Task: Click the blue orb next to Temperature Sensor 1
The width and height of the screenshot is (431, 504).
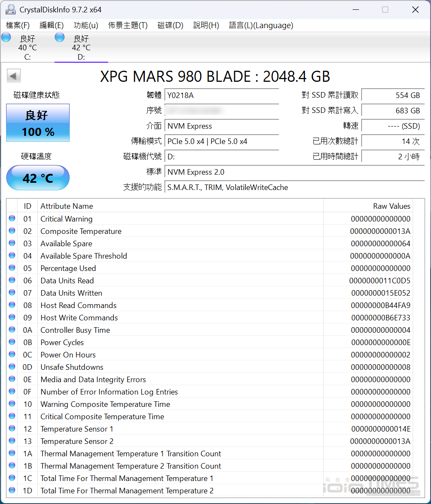Action: pos(12,429)
